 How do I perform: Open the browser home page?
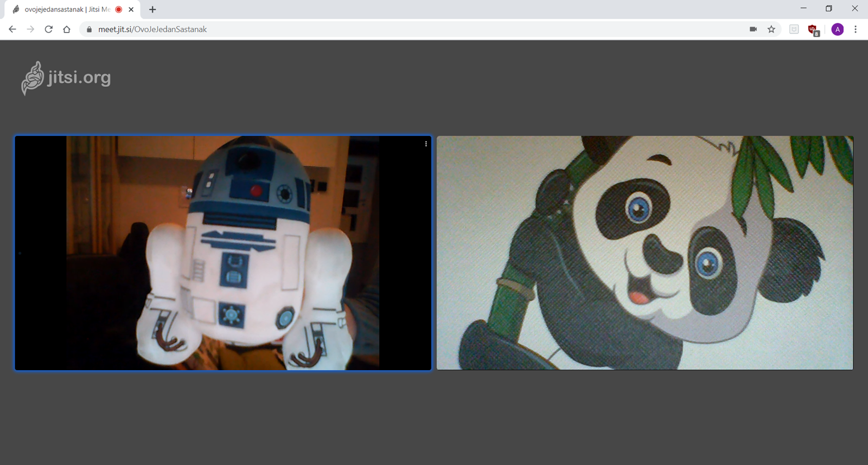(67, 29)
